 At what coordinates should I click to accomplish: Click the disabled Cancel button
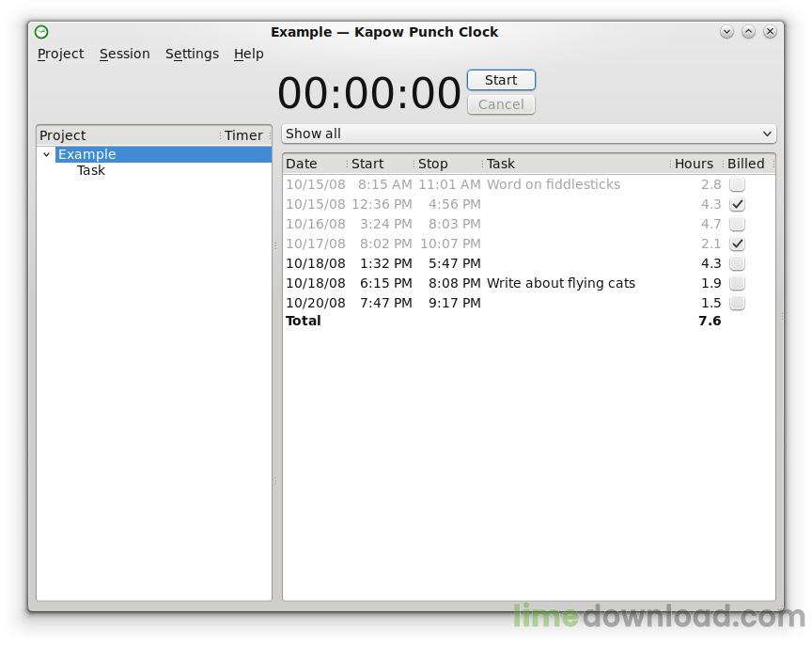tap(501, 104)
